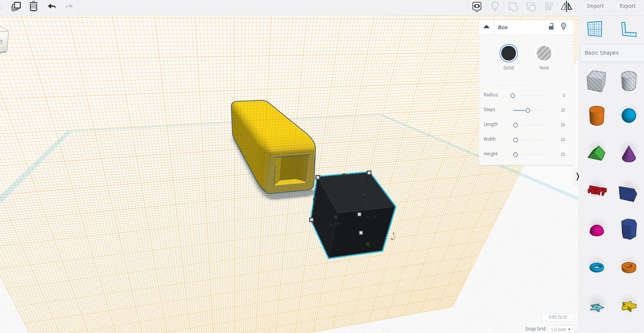Click the Steps value 10
The image size is (644, 333).
point(563,110)
